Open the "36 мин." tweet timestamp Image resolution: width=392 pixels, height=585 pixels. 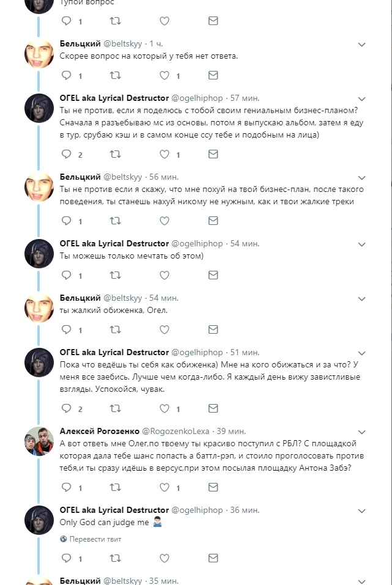point(245,510)
